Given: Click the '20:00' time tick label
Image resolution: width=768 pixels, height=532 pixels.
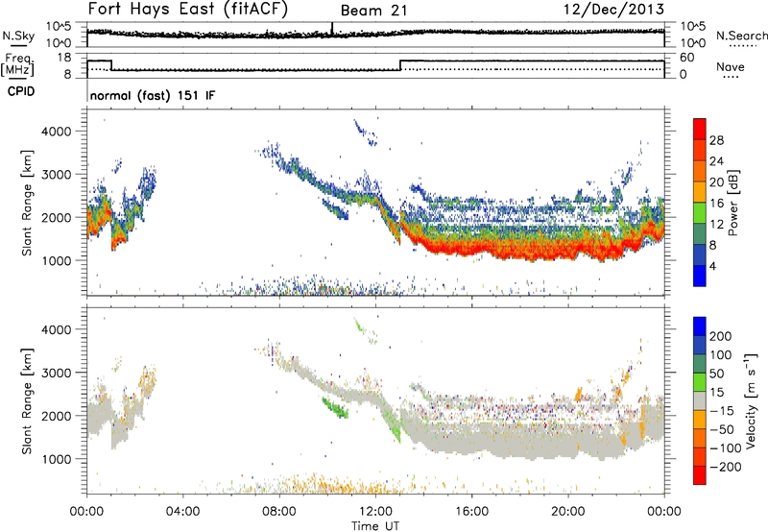Looking at the screenshot, I should click(567, 512).
